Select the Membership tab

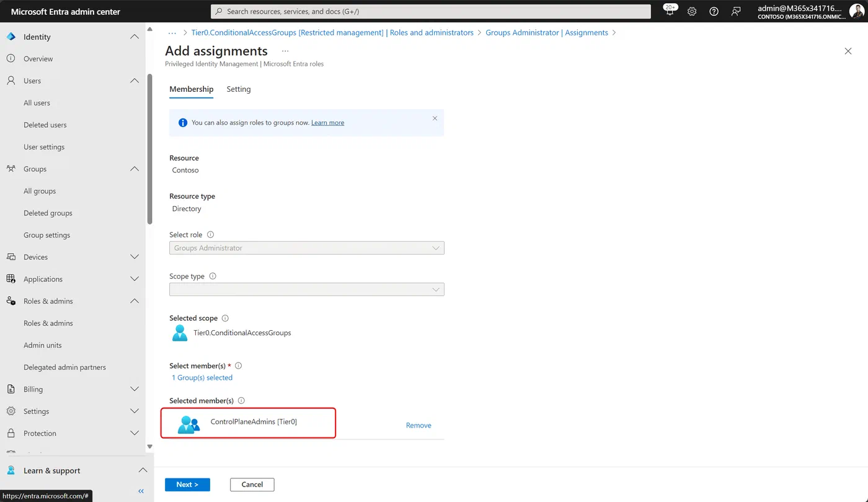tap(192, 89)
